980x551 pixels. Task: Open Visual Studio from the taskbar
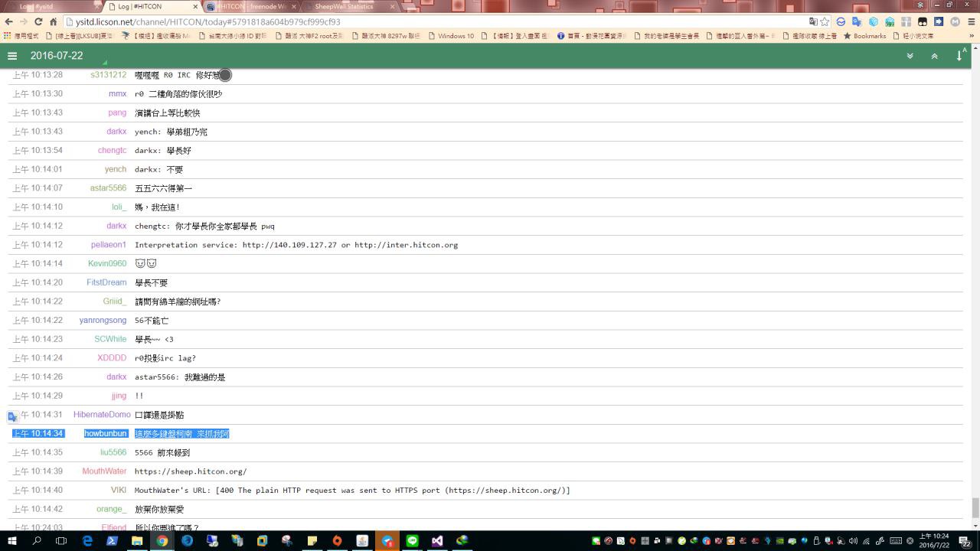pyautogui.click(x=437, y=541)
